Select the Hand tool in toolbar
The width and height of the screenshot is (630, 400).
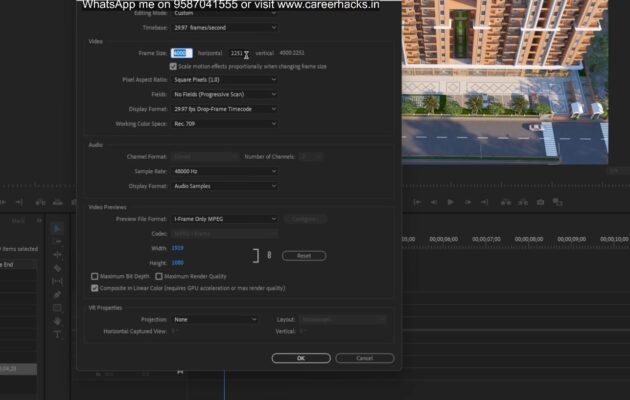[57, 321]
